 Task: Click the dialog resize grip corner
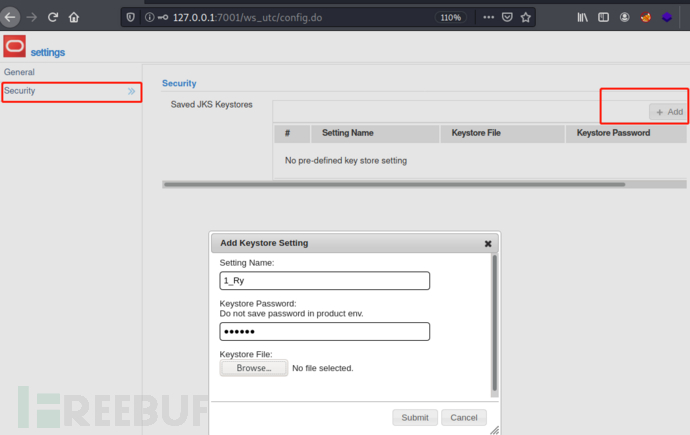point(495,430)
